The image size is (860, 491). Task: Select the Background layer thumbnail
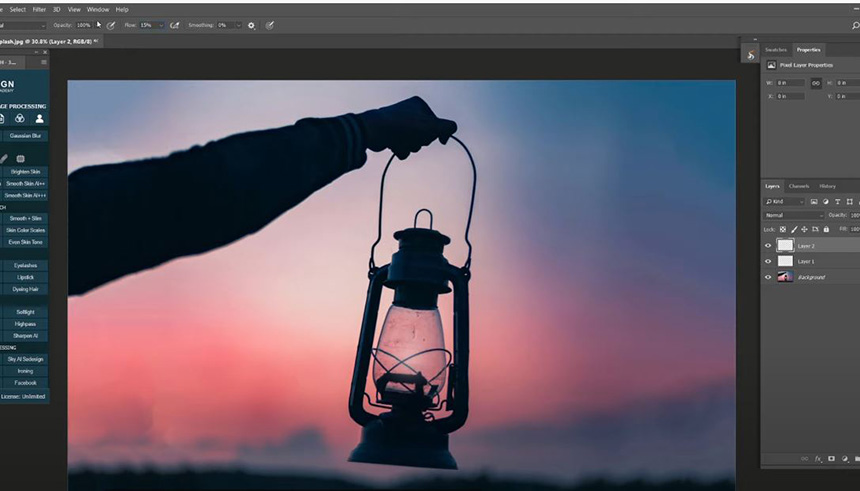[785, 277]
